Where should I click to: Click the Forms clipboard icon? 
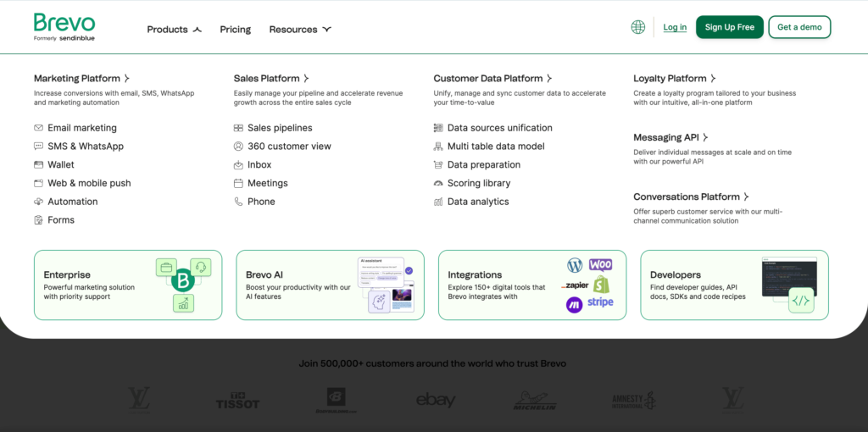coord(38,220)
